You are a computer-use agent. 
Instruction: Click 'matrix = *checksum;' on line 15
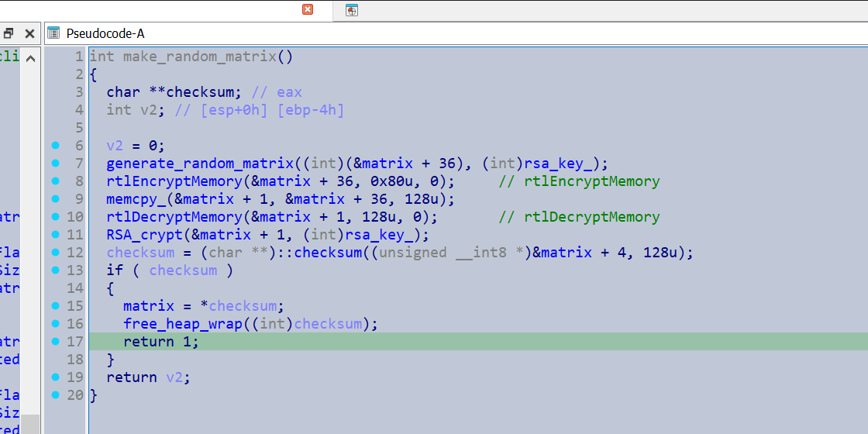point(204,305)
